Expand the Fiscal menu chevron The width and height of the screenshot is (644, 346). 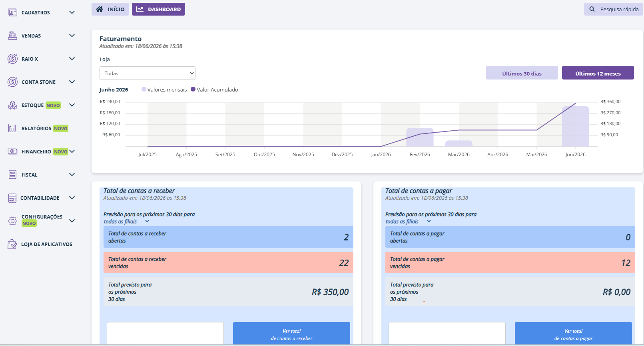pos(72,175)
